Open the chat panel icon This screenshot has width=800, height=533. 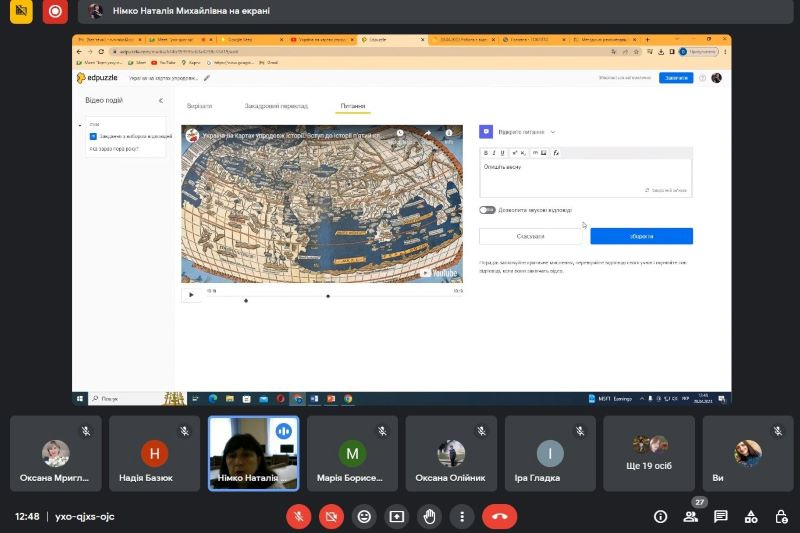point(720,517)
